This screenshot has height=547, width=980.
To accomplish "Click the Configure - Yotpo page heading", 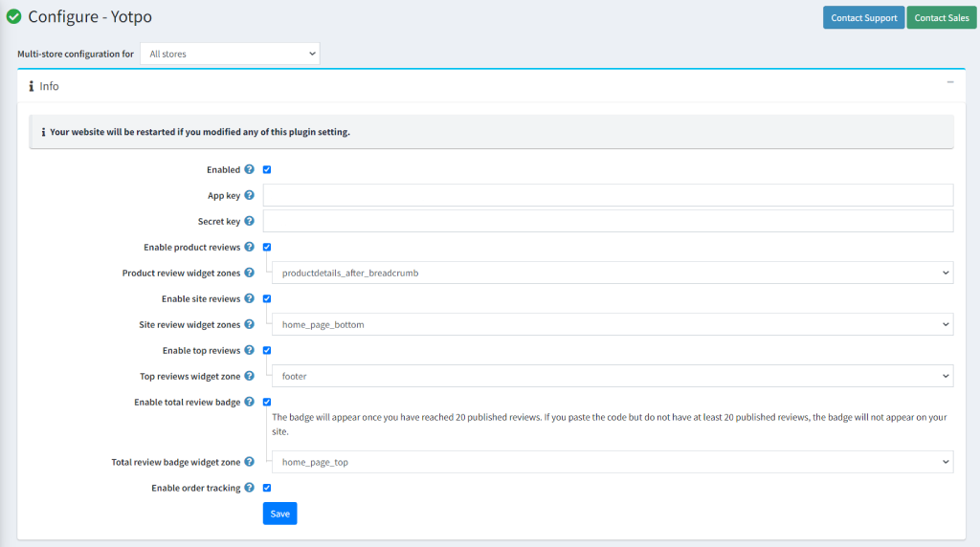I will (x=90, y=17).
